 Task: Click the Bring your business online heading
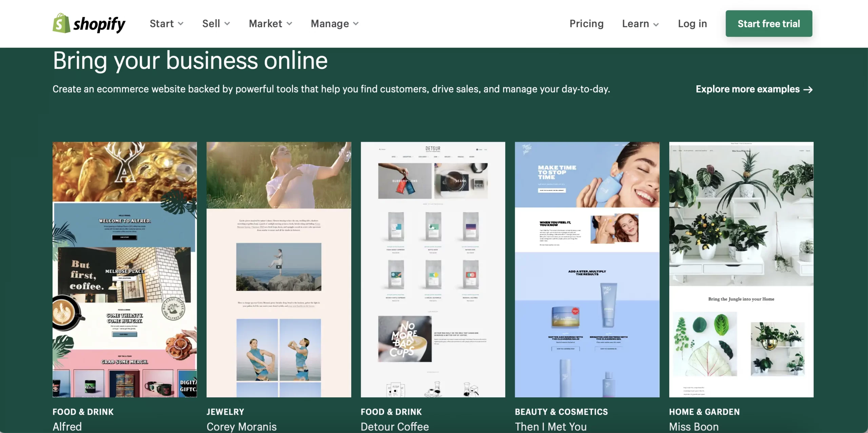190,61
